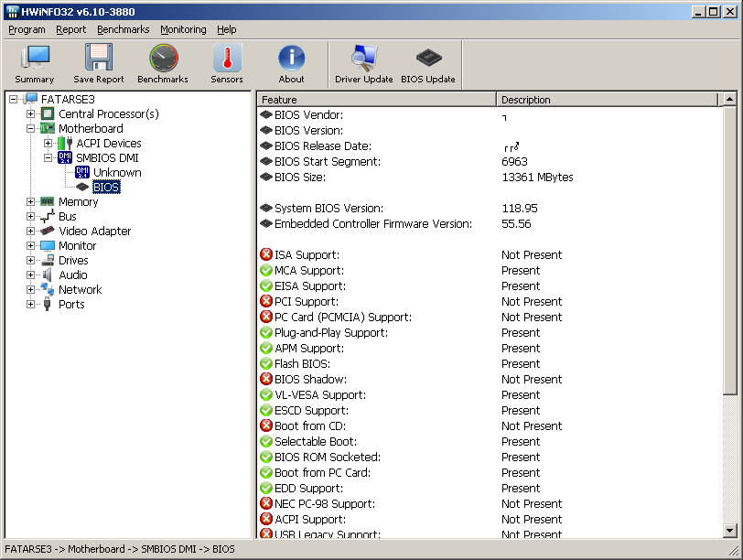Screen dimensions: 743x560
Task: Expand the Bus node
Action: [31, 217]
